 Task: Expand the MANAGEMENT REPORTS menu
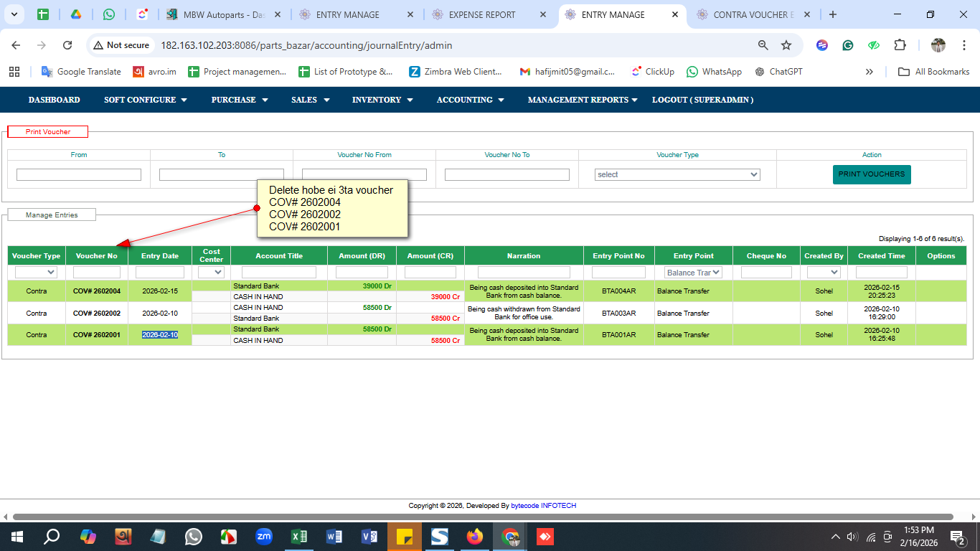[x=583, y=100]
